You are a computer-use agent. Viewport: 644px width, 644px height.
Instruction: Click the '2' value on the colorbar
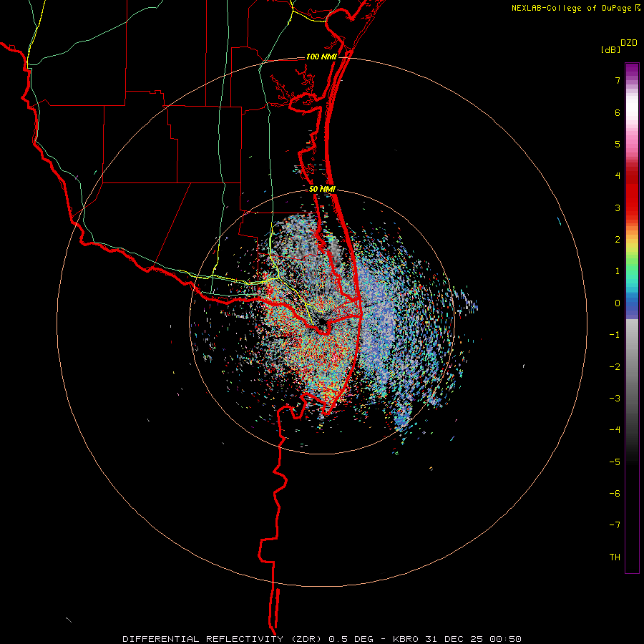pyautogui.click(x=618, y=240)
